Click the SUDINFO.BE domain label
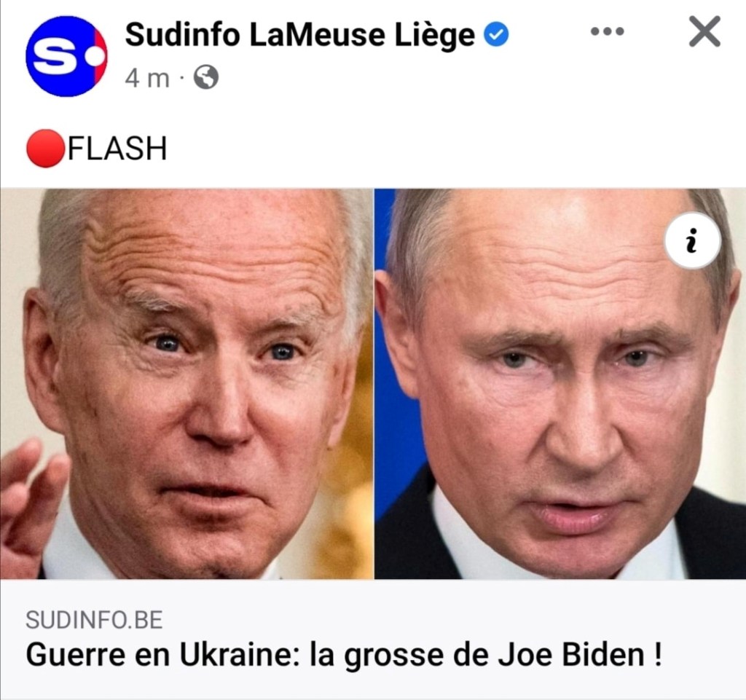The height and width of the screenshot is (700, 746). pos(94,620)
